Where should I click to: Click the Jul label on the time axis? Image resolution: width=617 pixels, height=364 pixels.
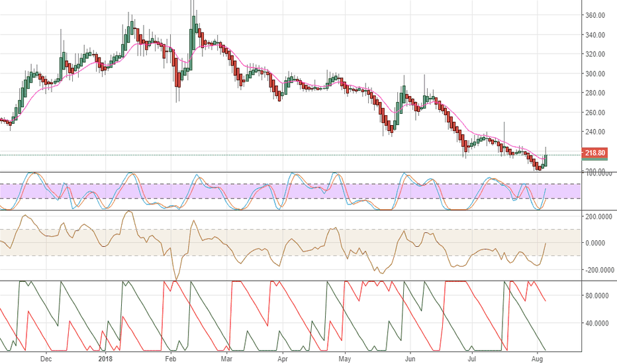pyautogui.click(x=471, y=359)
